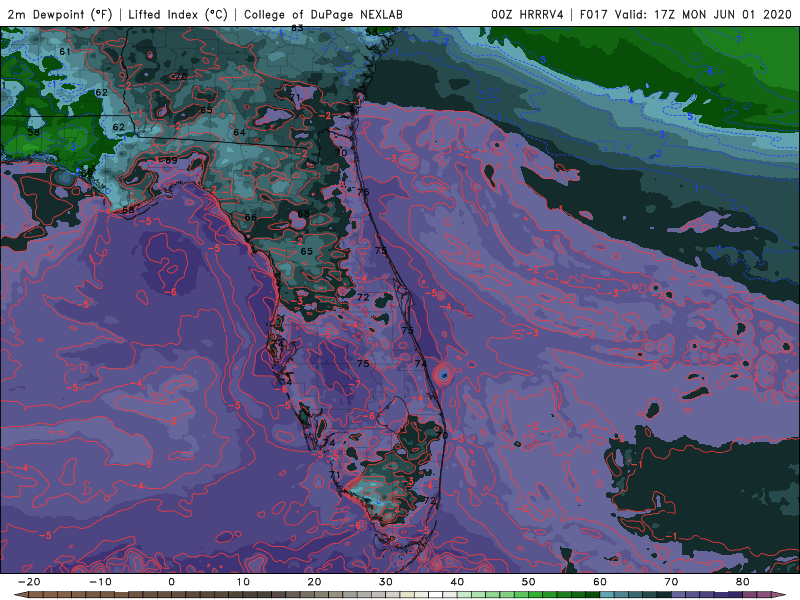The width and height of the screenshot is (800, 600).
Task: Click the color bar's right arrow end
Action: (779, 595)
